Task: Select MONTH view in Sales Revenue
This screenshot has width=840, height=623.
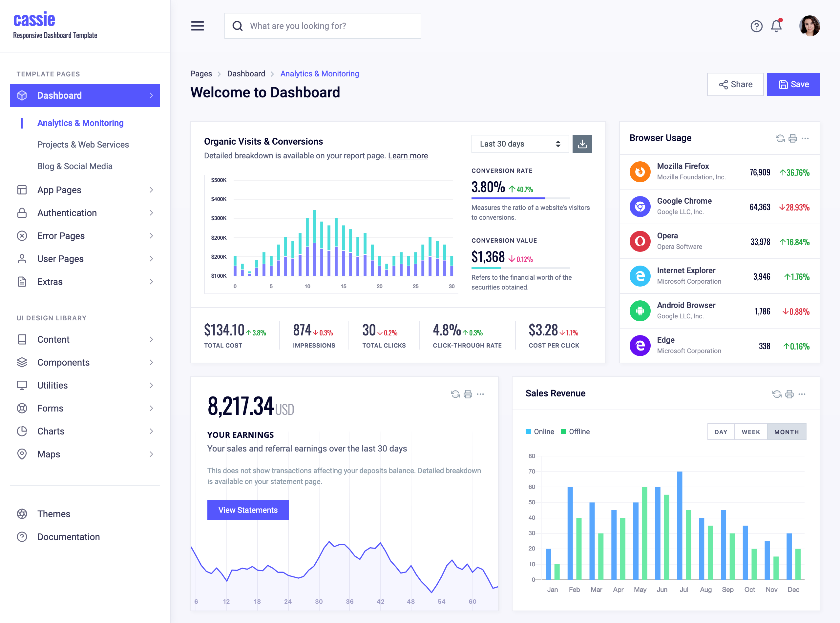Action: [786, 432]
